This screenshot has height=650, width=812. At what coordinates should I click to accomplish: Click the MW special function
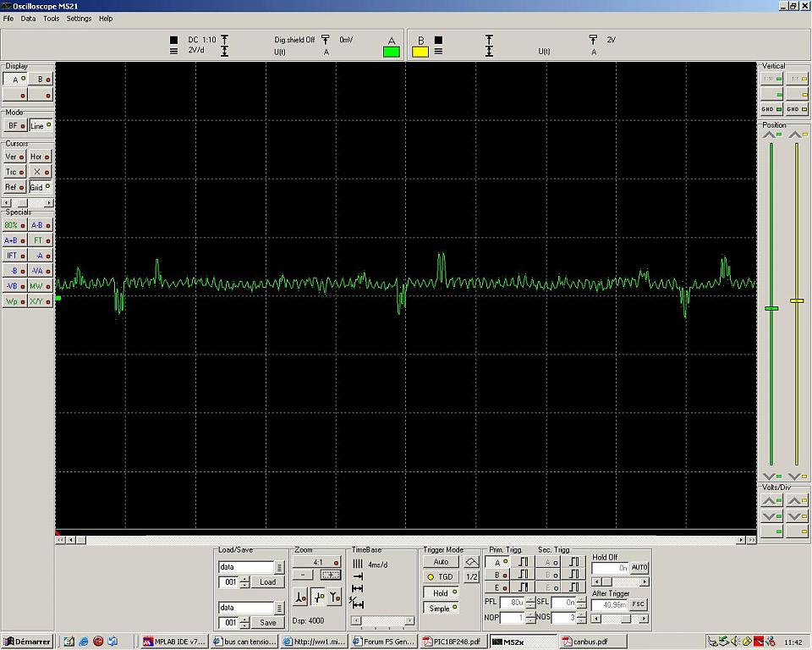coord(41,286)
